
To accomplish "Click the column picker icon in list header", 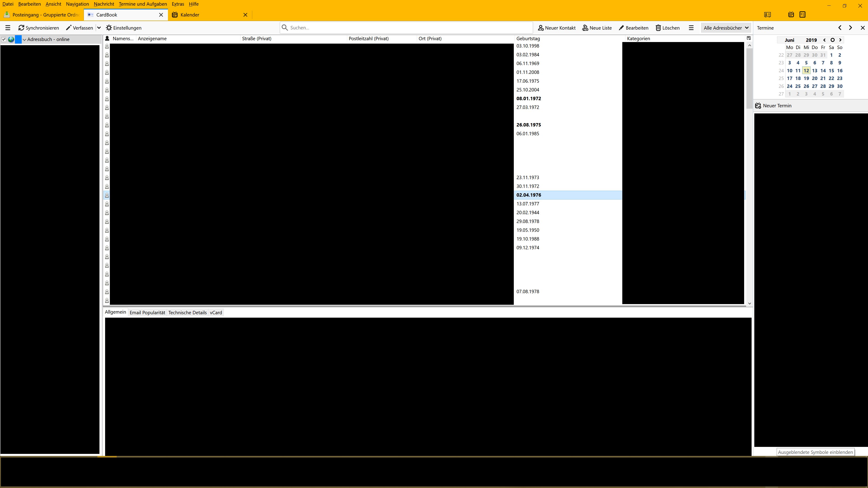I will 749,38.
